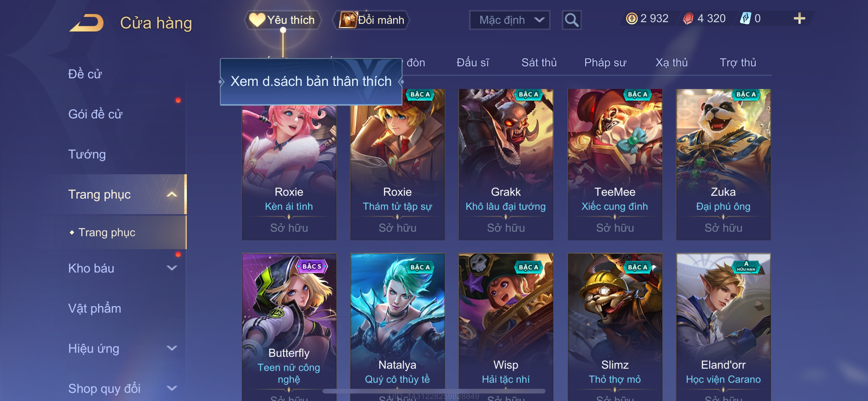Click the horizontal scrollbar at the bottom
Image resolution: width=868 pixels, height=401 pixels.
(434, 391)
